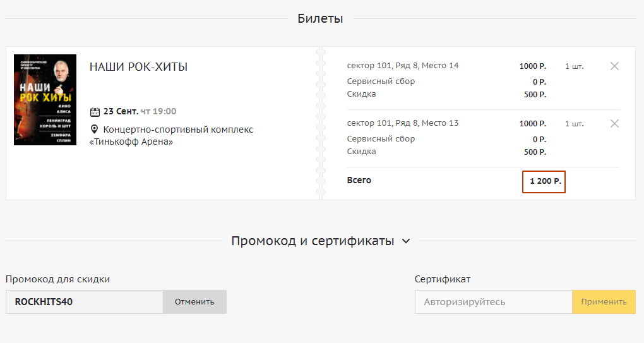
Task: Select the сектор 101, Ряд 8, Место 13 line
Action: [403, 123]
